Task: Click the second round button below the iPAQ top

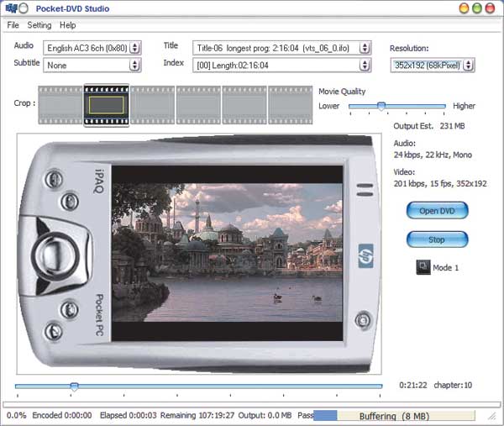Action: pos(70,202)
